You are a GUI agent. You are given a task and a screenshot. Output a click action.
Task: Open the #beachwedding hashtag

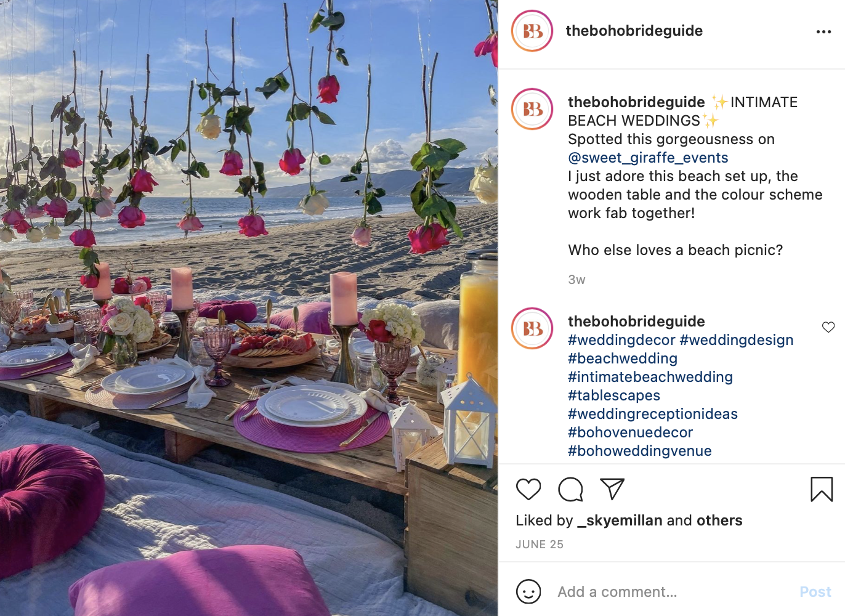pyautogui.click(x=623, y=359)
